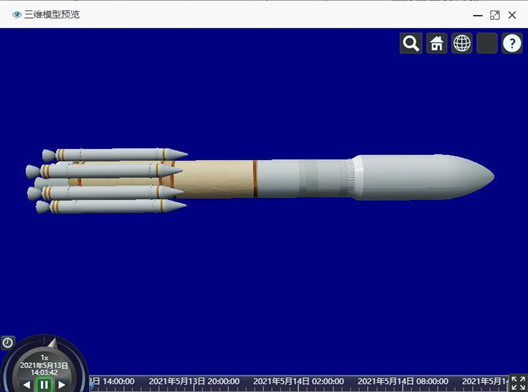Jump timeline to 2021年5月14日 02:00:00
The image size is (528, 392).
(x=298, y=382)
